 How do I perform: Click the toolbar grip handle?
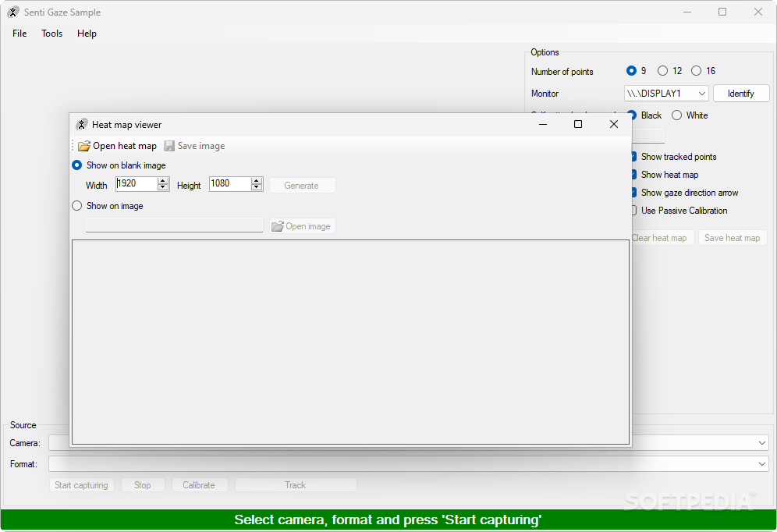pos(73,146)
